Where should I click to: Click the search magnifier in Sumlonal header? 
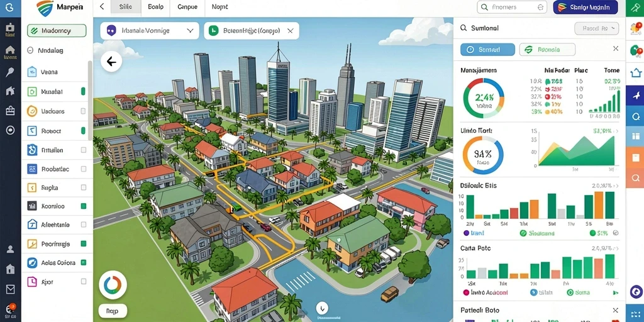464,28
